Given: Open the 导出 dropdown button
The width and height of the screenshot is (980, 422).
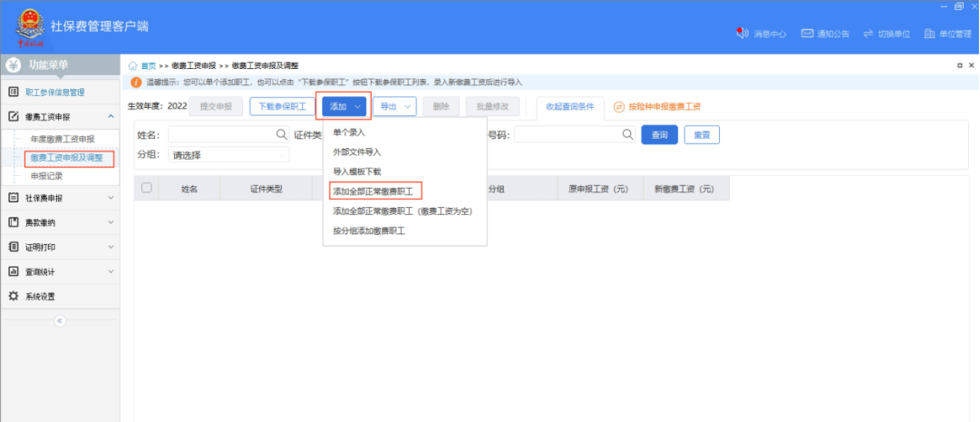Looking at the screenshot, I should coord(394,107).
